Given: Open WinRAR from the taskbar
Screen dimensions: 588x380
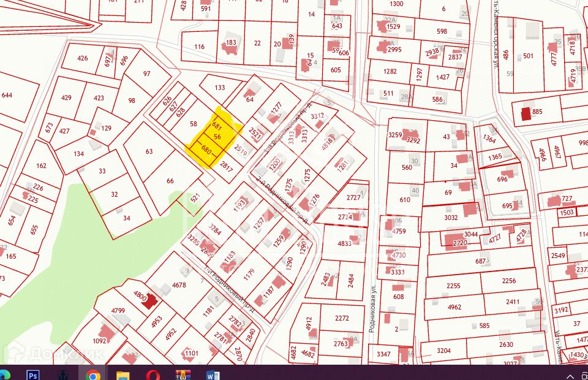Looking at the screenshot, I should click(x=183, y=374).
